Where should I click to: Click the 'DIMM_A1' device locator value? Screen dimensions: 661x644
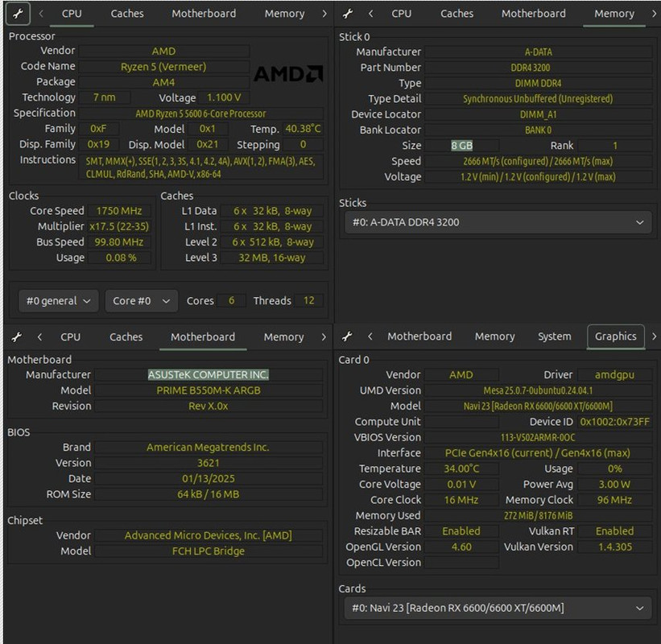pyautogui.click(x=539, y=114)
